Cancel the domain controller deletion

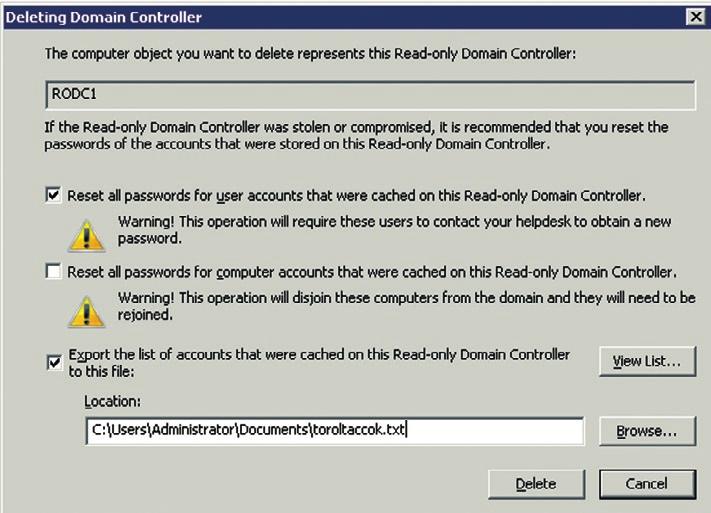pyautogui.click(x=647, y=484)
